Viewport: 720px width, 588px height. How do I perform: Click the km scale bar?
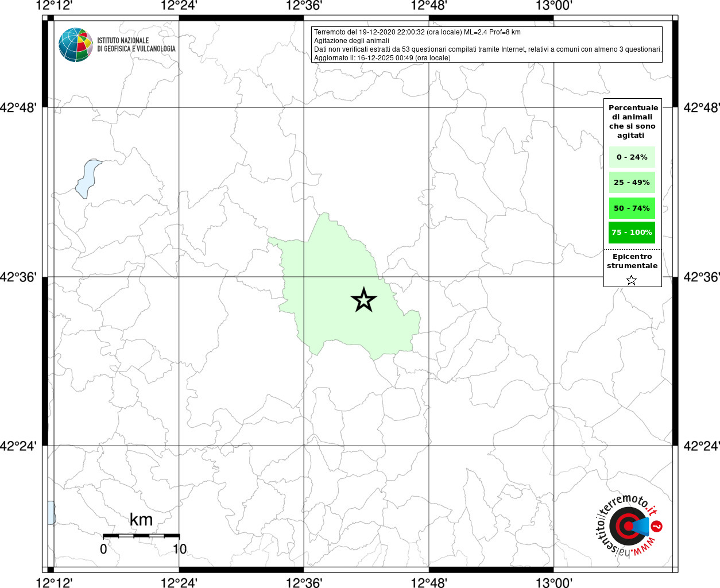pyautogui.click(x=141, y=536)
